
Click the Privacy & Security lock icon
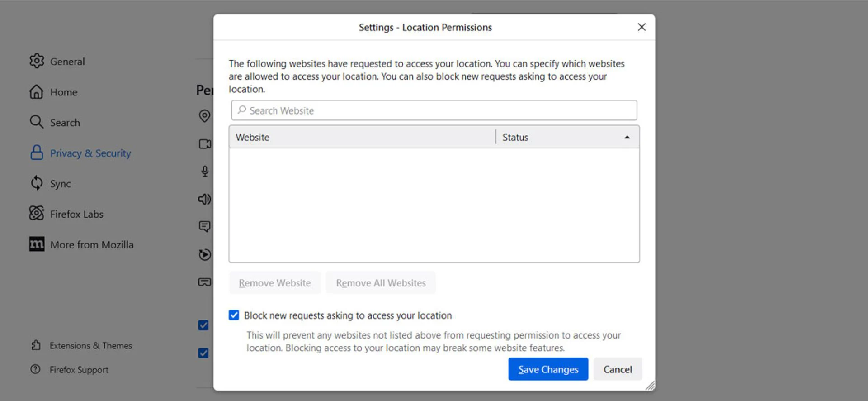pyautogui.click(x=37, y=153)
